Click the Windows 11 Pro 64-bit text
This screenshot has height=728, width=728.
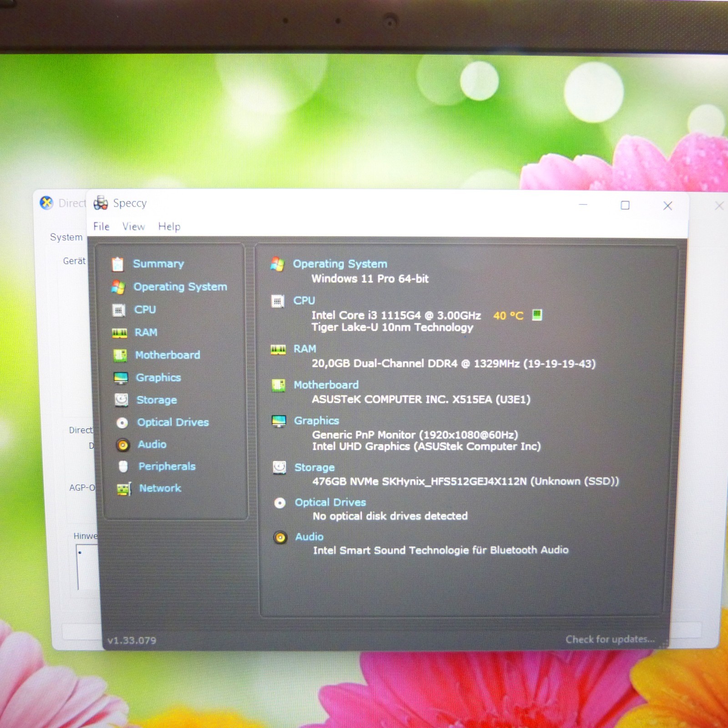[370, 279]
